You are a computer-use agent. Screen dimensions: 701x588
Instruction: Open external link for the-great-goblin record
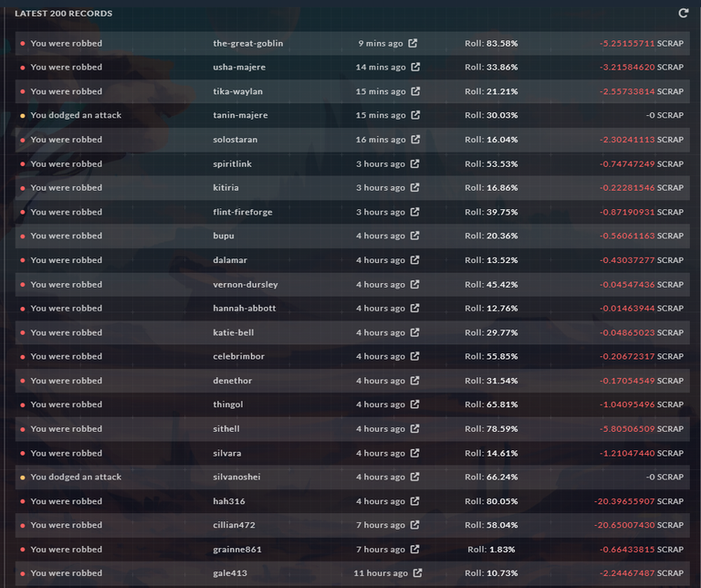click(x=413, y=43)
